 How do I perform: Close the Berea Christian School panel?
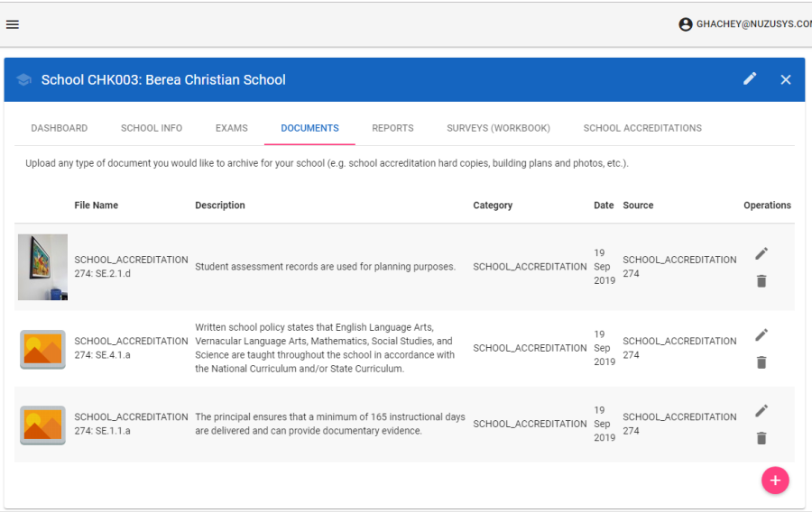point(786,79)
